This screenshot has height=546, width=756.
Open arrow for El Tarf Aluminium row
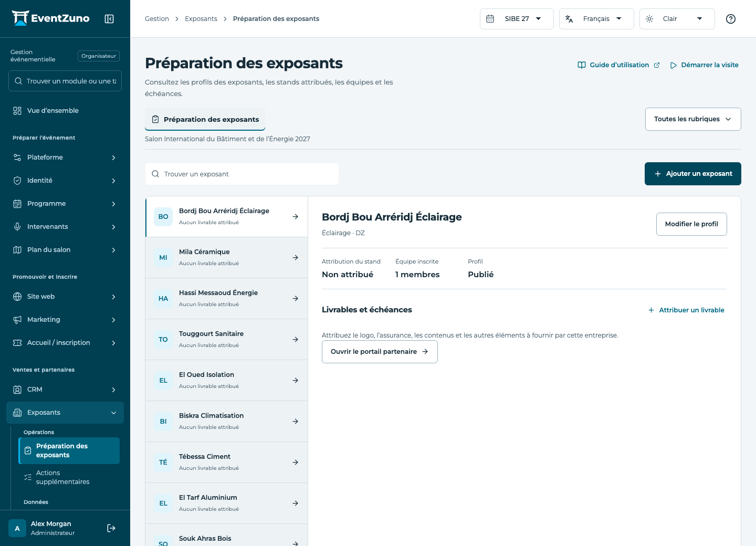click(296, 503)
